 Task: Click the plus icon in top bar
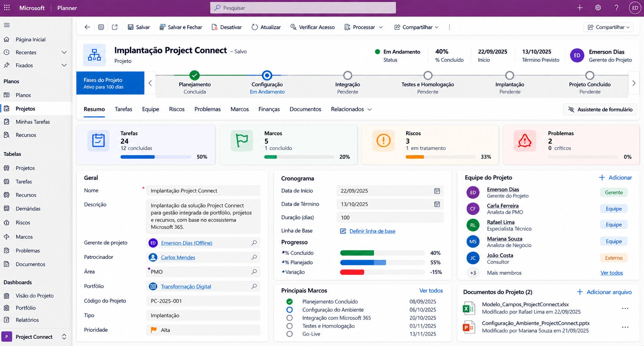click(580, 8)
